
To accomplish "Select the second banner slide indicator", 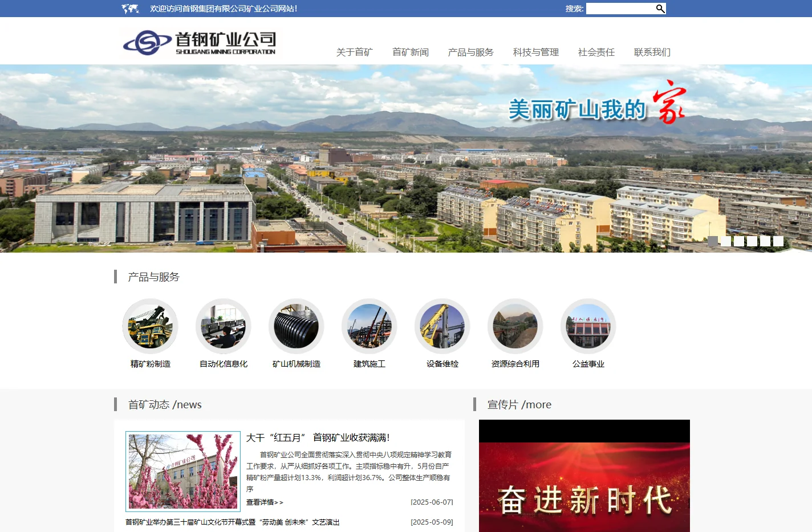I will 726,241.
